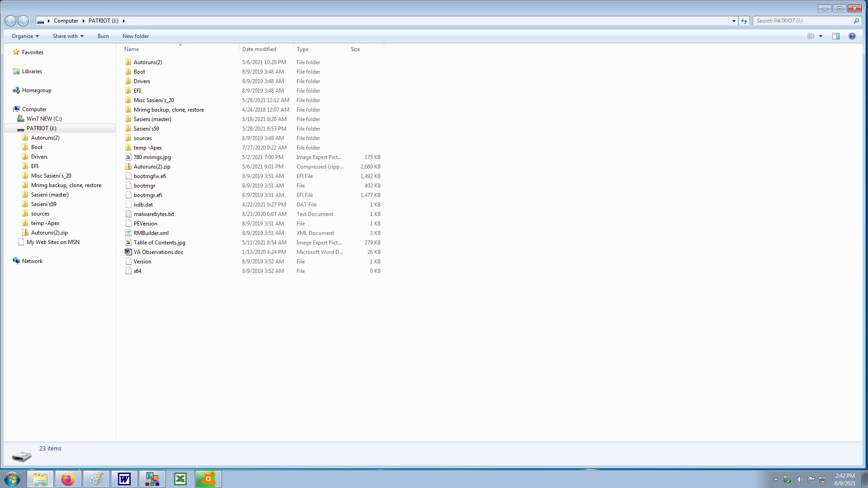Click the Help question mark icon
This screenshot has width=868, height=488.
pos(852,36)
